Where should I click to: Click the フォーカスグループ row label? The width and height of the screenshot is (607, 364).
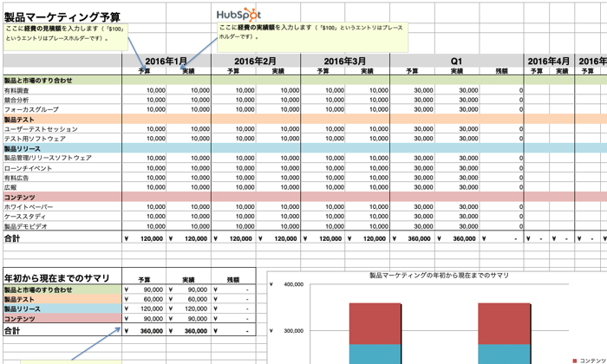[31, 109]
